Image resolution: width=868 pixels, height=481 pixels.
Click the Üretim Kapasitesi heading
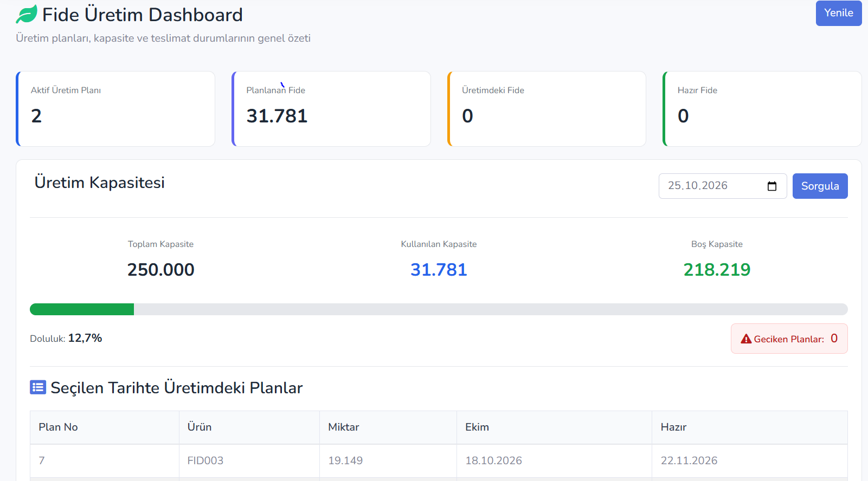pyautogui.click(x=100, y=183)
